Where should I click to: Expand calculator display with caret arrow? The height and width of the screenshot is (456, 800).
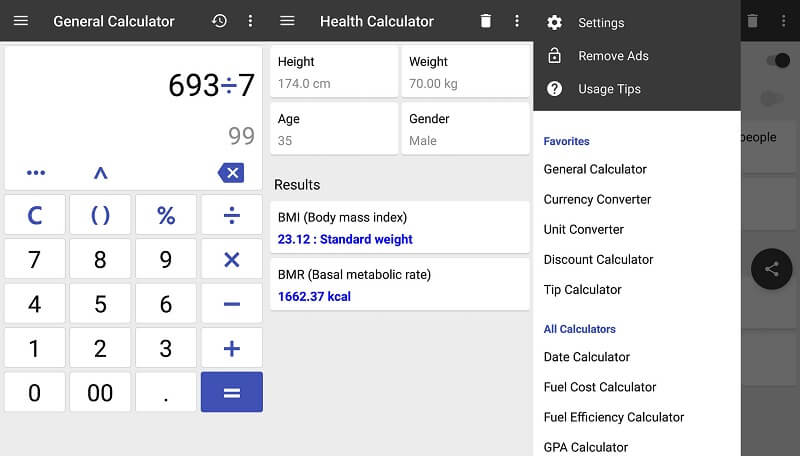point(101,173)
